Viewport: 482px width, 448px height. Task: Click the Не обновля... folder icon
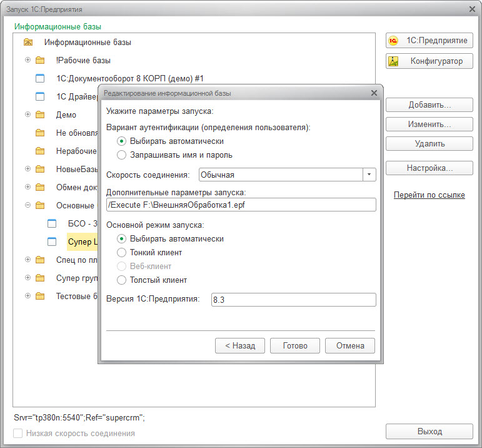pos(40,133)
